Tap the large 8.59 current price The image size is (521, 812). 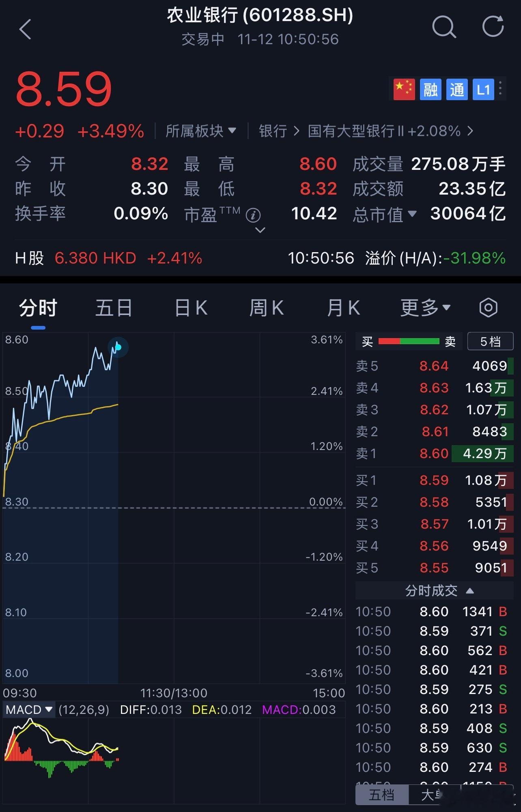(x=64, y=89)
